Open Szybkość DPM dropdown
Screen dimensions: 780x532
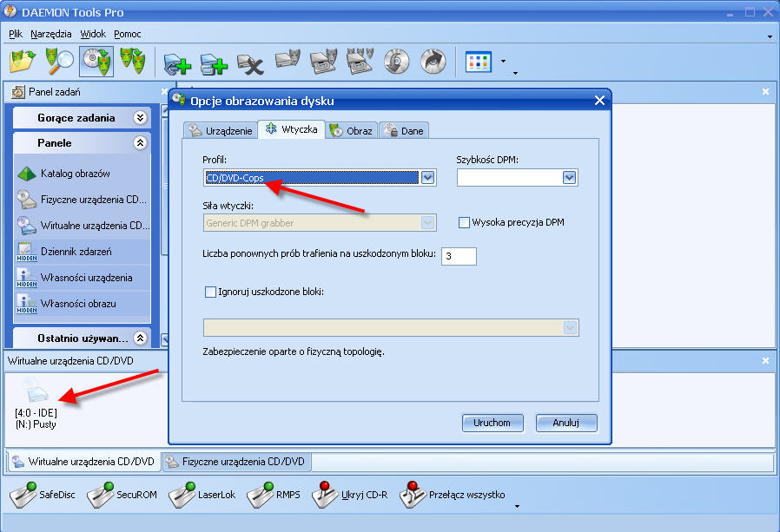click(569, 178)
